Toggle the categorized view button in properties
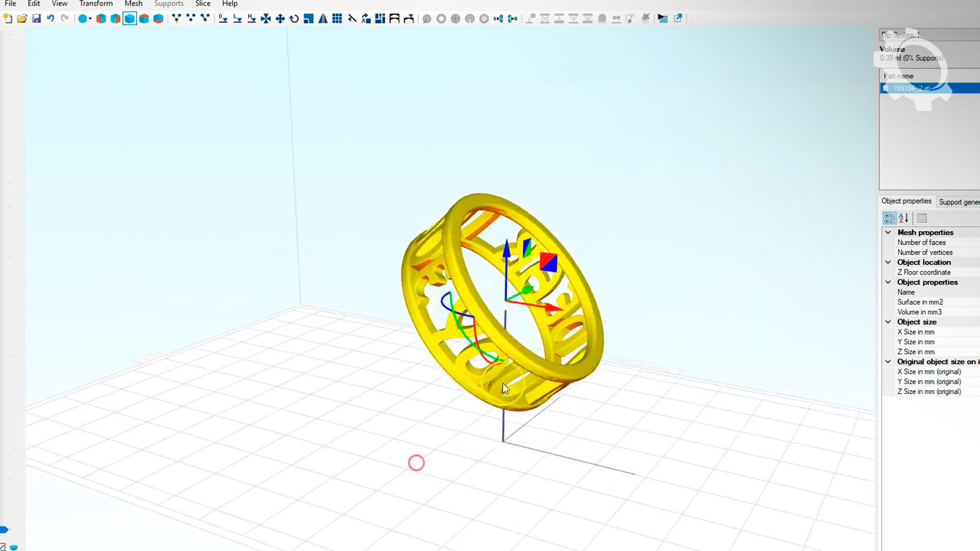 pyautogui.click(x=889, y=218)
